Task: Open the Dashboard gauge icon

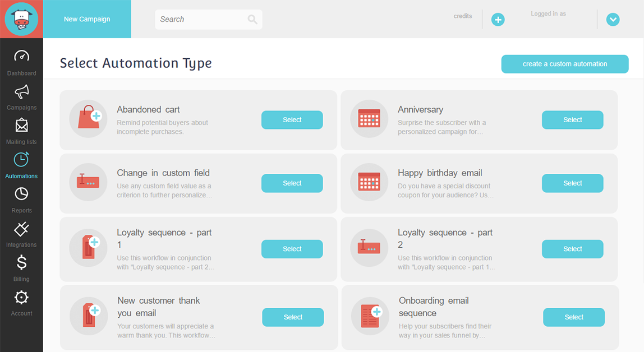Action: 21,56
